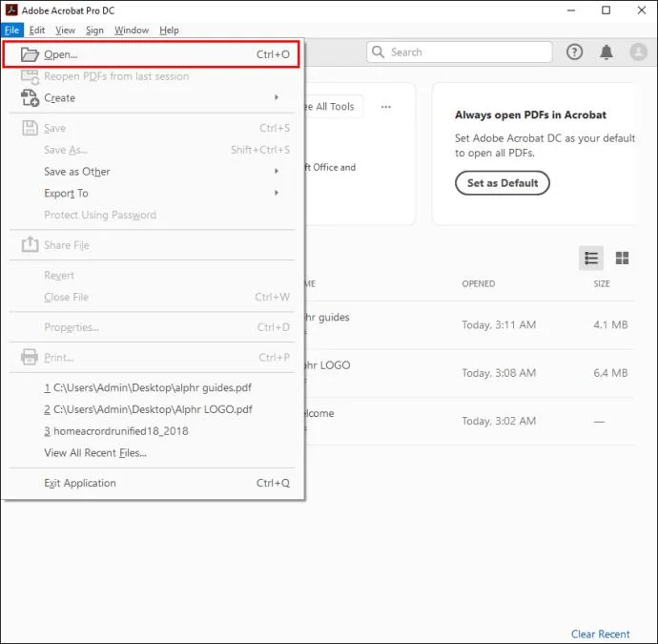Sort by the SIZE column header

point(602,283)
